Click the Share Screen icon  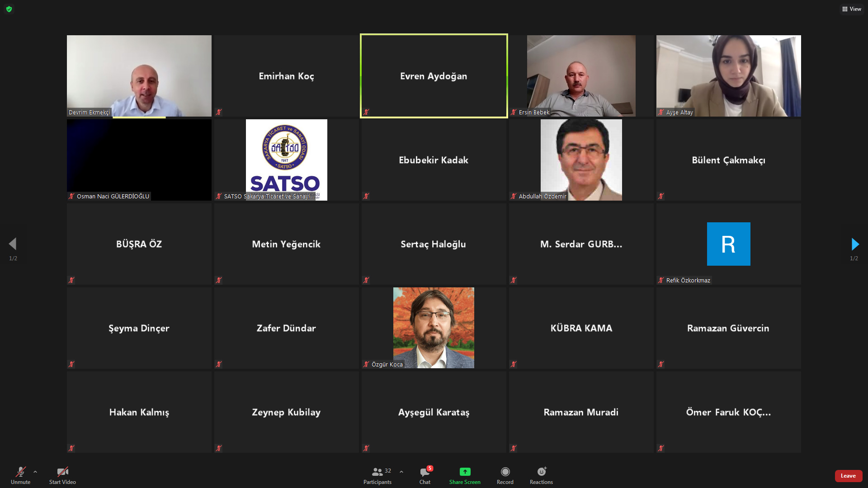click(x=465, y=472)
